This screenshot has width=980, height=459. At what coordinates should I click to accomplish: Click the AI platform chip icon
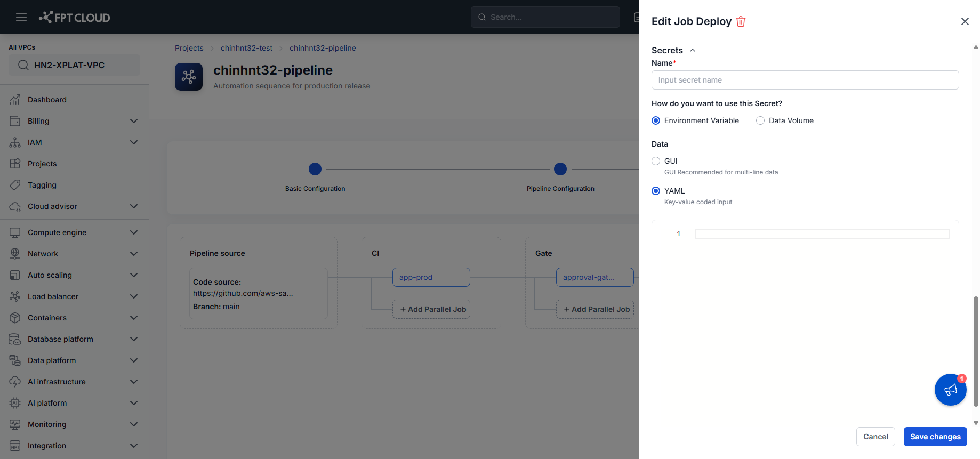click(x=15, y=403)
